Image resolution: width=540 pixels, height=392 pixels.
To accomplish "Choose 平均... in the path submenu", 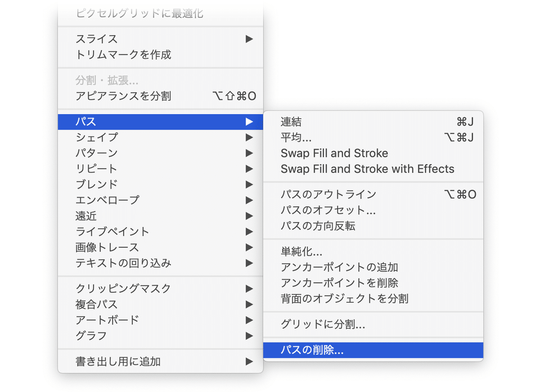I will pyautogui.click(x=373, y=137).
